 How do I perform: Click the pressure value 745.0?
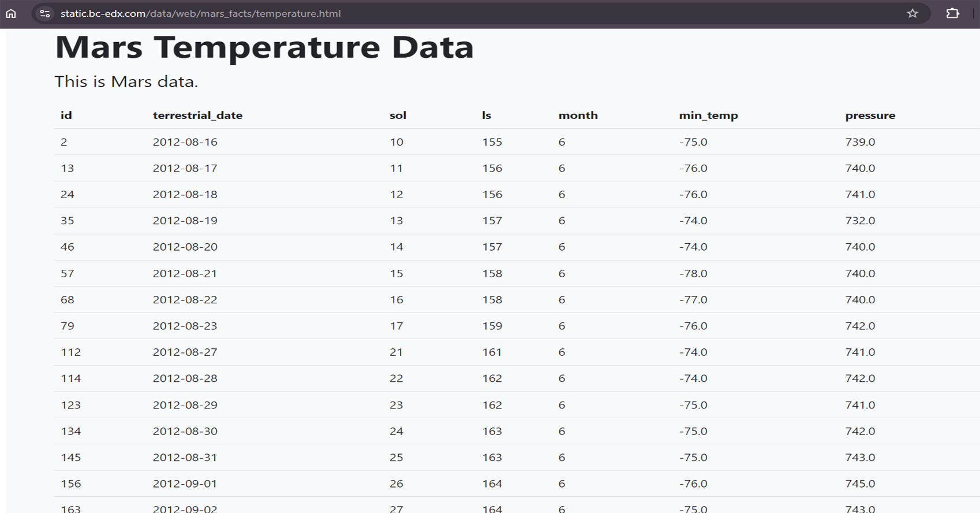coord(860,484)
